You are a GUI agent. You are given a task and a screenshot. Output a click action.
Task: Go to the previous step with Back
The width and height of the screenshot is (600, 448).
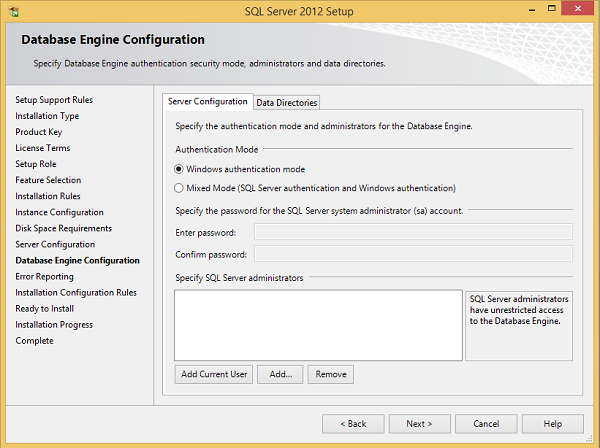[x=353, y=423]
